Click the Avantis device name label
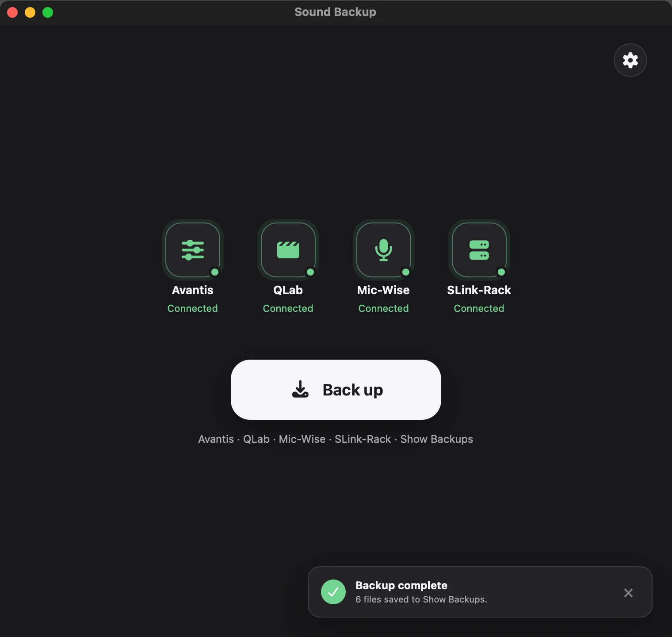 (193, 290)
